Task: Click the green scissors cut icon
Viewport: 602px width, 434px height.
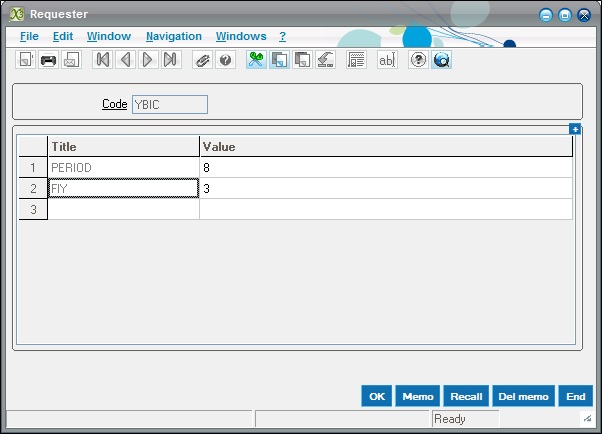Action: click(x=256, y=60)
